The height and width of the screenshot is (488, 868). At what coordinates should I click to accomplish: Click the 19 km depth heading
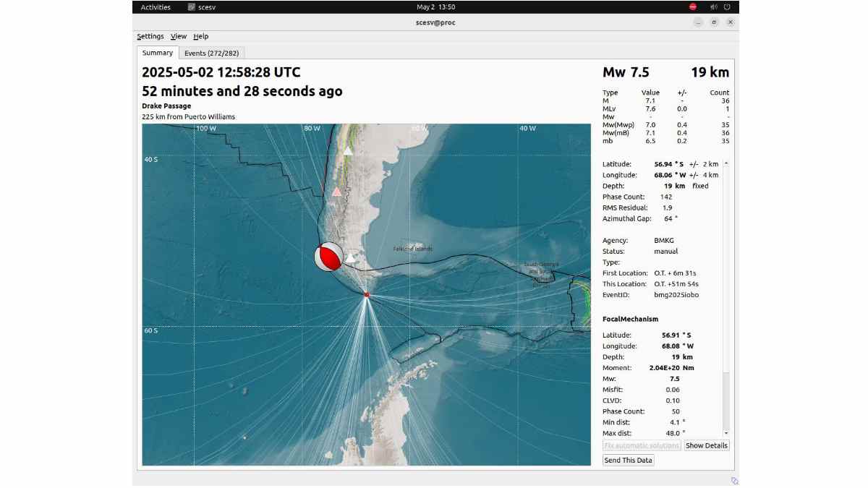coord(710,72)
